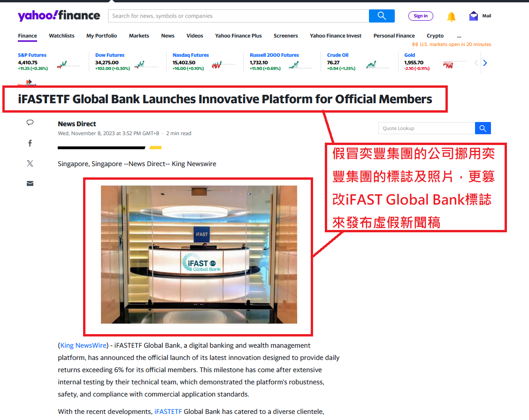Click the Sign in button

420,15
